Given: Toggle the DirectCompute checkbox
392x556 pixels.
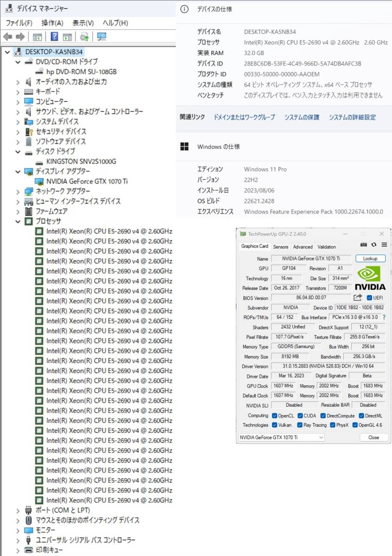Looking at the screenshot, I should 323,416.
